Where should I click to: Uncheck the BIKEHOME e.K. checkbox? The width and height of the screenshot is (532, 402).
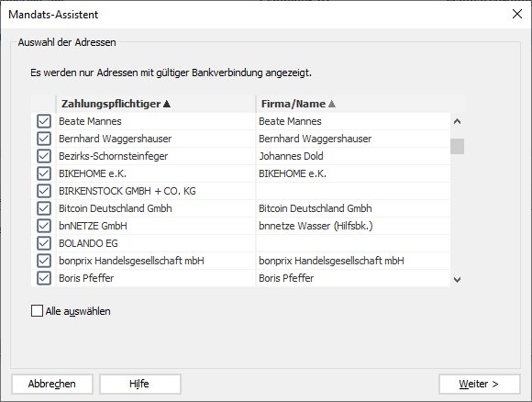tap(44, 173)
